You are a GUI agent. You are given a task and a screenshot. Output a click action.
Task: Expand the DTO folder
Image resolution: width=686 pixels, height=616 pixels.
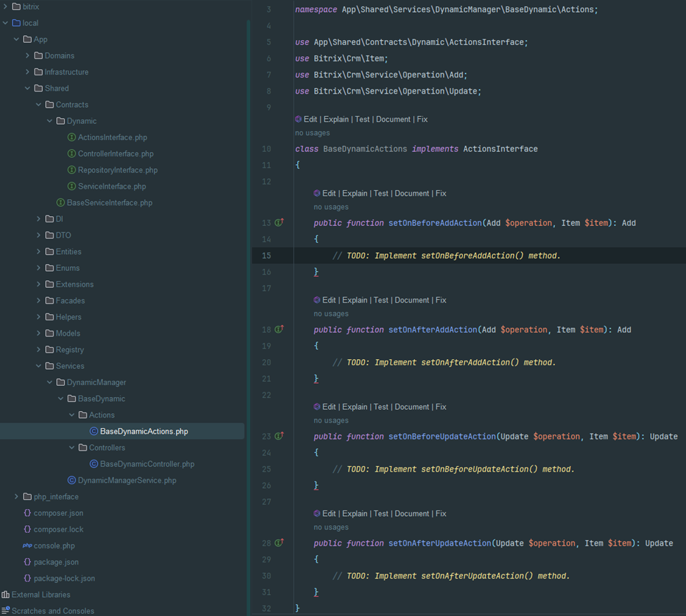click(x=39, y=235)
